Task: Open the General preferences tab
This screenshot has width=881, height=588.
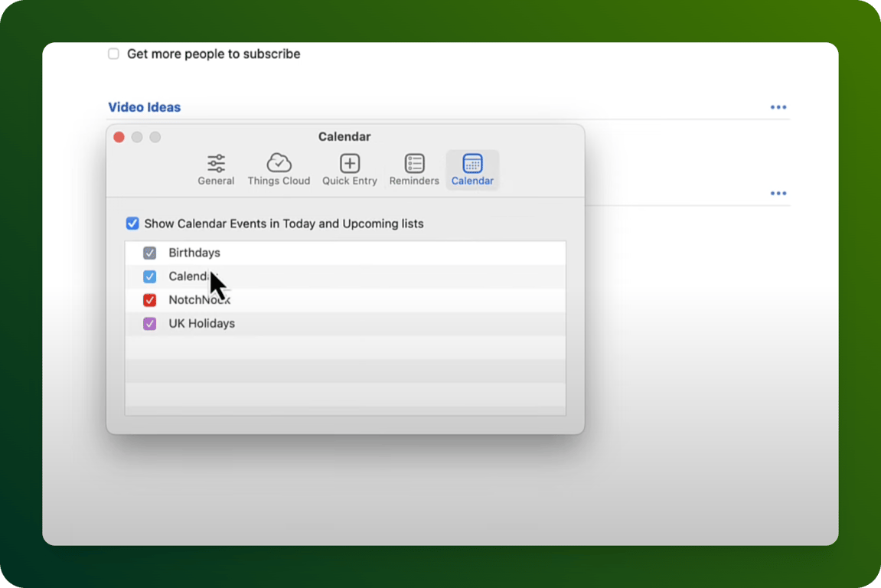Action: tap(215, 168)
